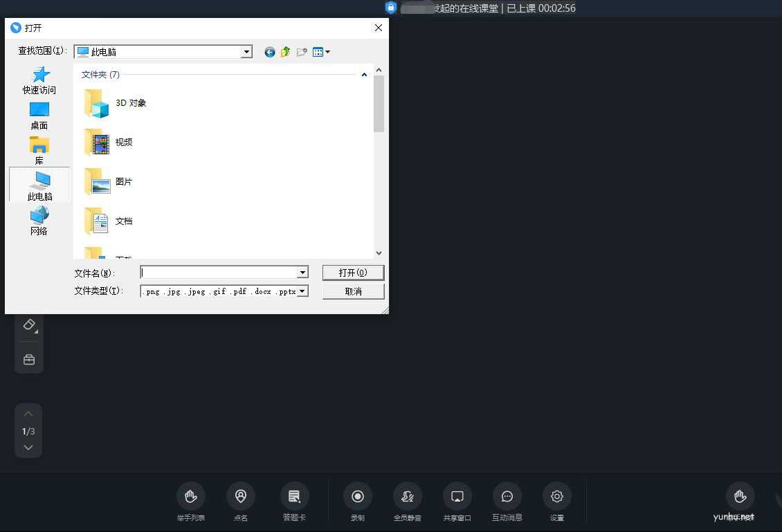Click the 打开(O) button
The image size is (782, 532).
click(353, 273)
